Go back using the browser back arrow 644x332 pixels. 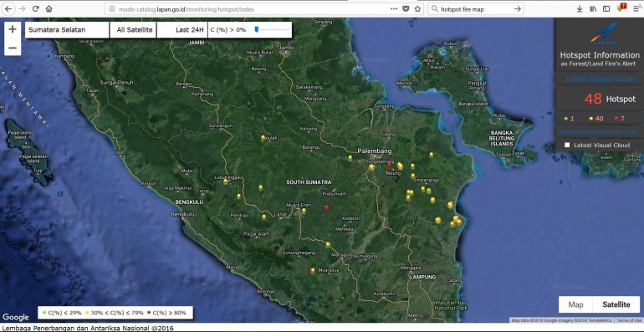coord(8,8)
